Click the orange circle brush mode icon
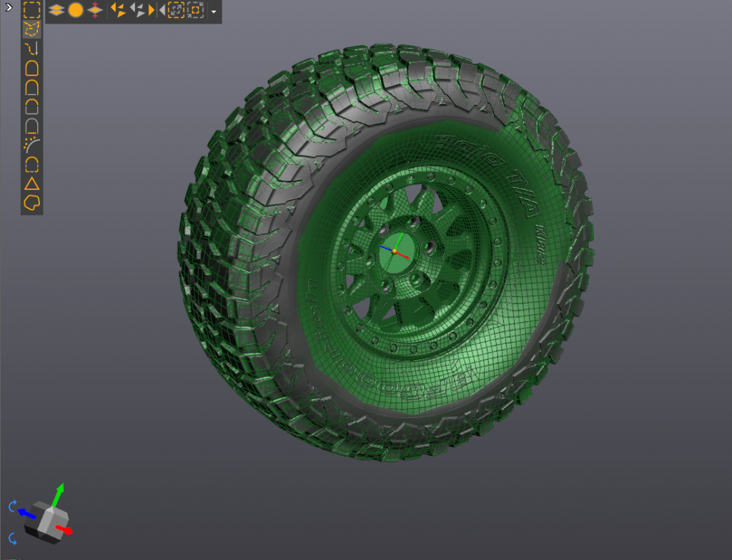732x560 pixels. tap(76, 11)
